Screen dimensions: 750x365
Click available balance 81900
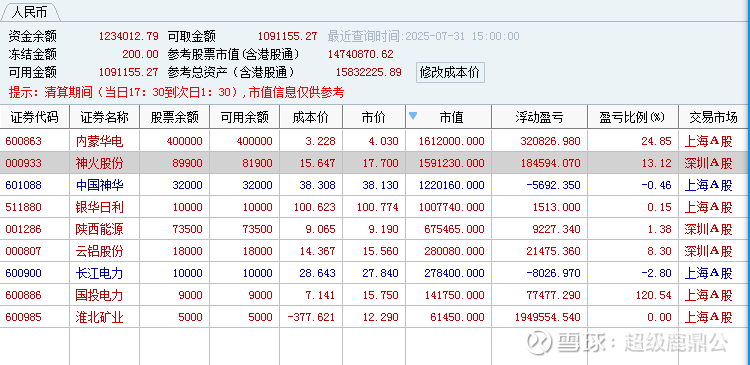click(x=257, y=163)
